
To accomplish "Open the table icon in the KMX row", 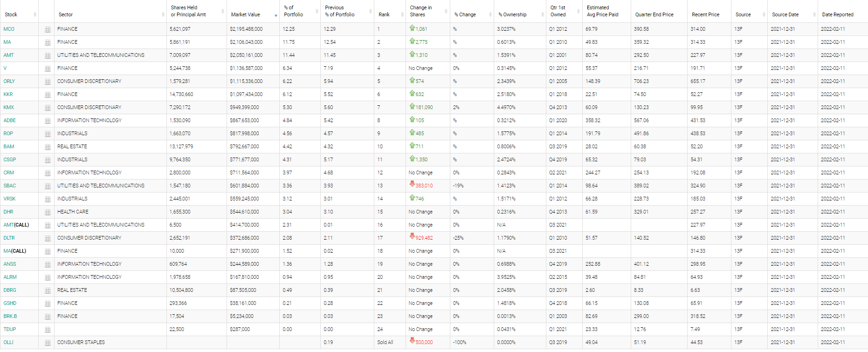I will pyautogui.click(x=48, y=108).
